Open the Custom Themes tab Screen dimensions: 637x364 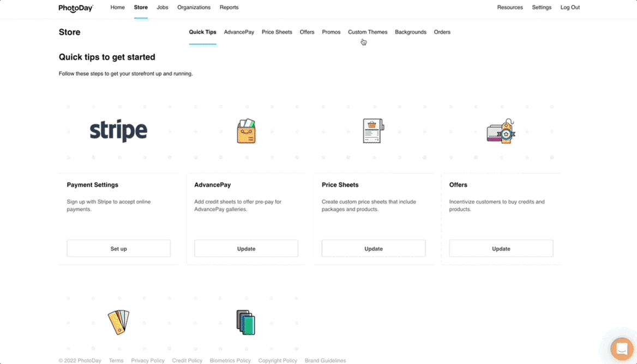pyautogui.click(x=368, y=32)
